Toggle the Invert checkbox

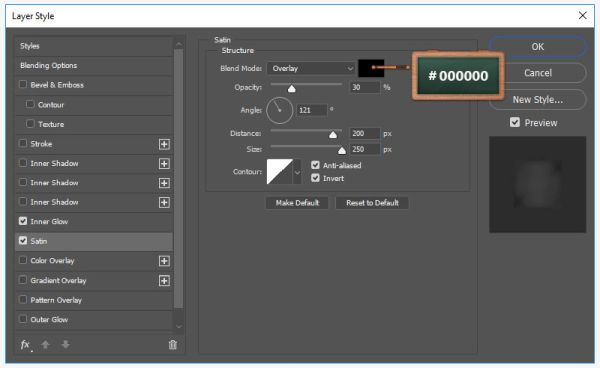coord(315,178)
